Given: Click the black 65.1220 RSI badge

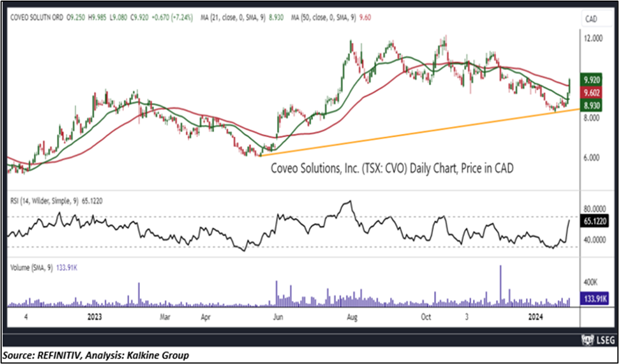Looking at the screenshot, I should [x=594, y=220].
